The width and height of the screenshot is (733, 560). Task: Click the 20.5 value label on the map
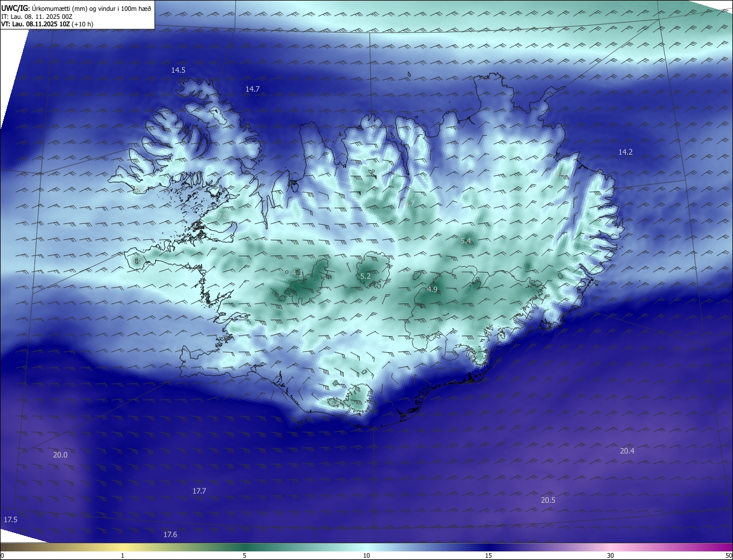pos(548,500)
